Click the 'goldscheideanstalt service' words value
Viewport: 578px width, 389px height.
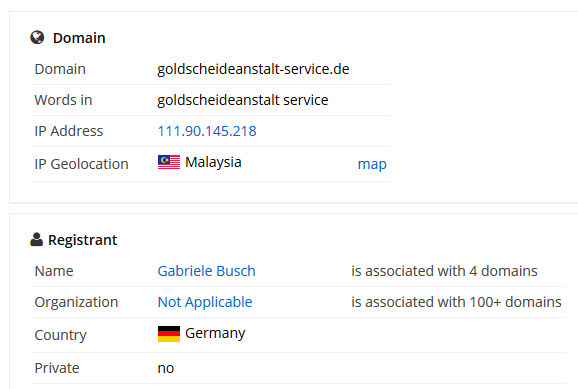[243, 100]
